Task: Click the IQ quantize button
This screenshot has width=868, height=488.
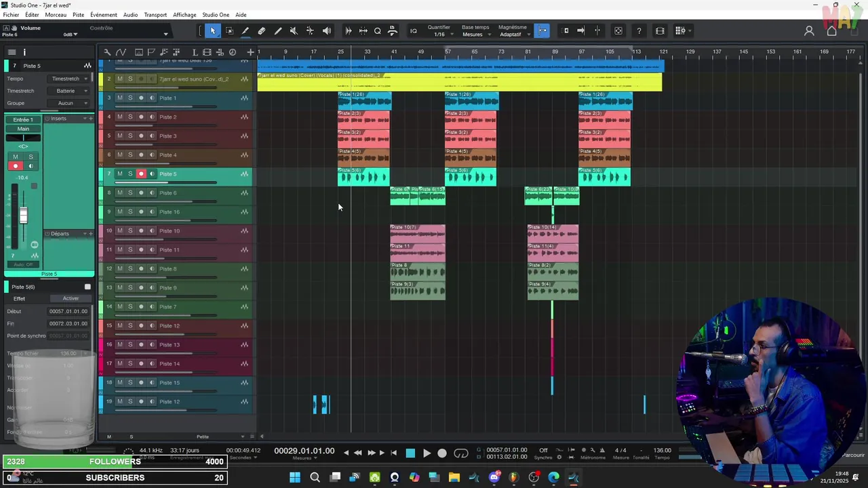Action: point(414,30)
